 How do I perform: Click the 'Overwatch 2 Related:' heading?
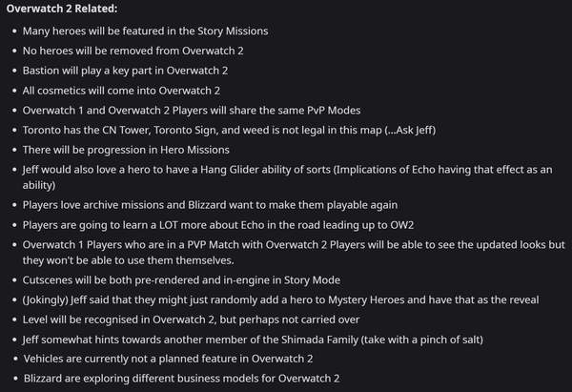(62, 9)
